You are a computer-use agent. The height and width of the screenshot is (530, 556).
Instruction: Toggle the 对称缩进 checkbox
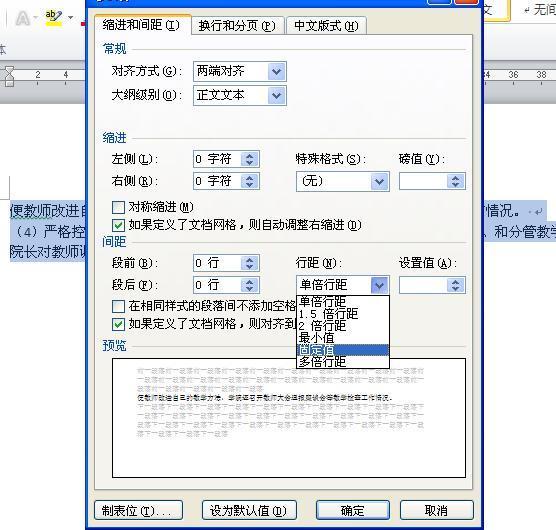pyautogui.click(x=118, y=207)
